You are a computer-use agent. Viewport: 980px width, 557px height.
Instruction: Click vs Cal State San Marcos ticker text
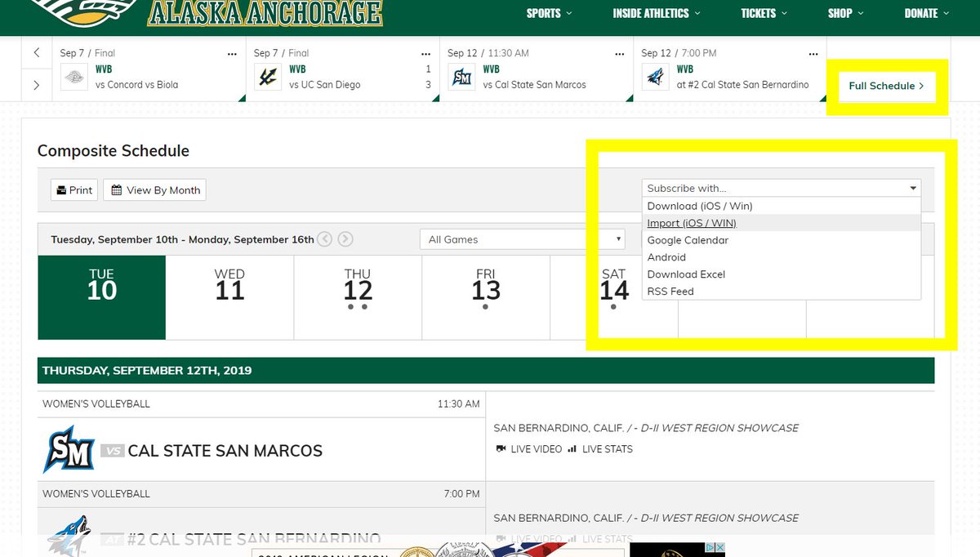(x=534, y=85)
